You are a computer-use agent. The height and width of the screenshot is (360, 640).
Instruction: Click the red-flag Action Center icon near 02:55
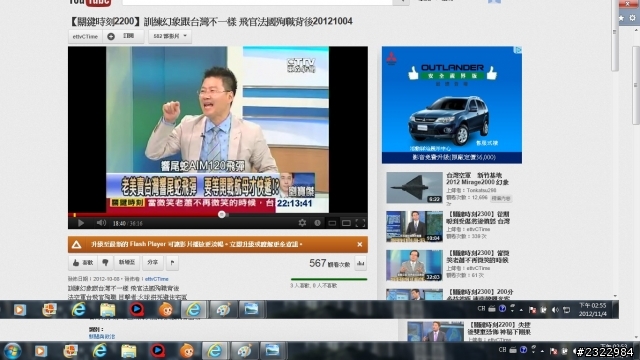tap(532, 310)
